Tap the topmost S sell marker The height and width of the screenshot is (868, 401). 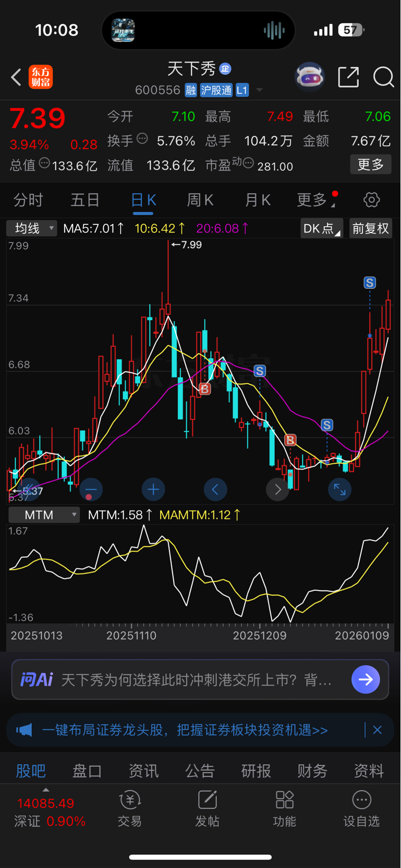pos(370,283)
